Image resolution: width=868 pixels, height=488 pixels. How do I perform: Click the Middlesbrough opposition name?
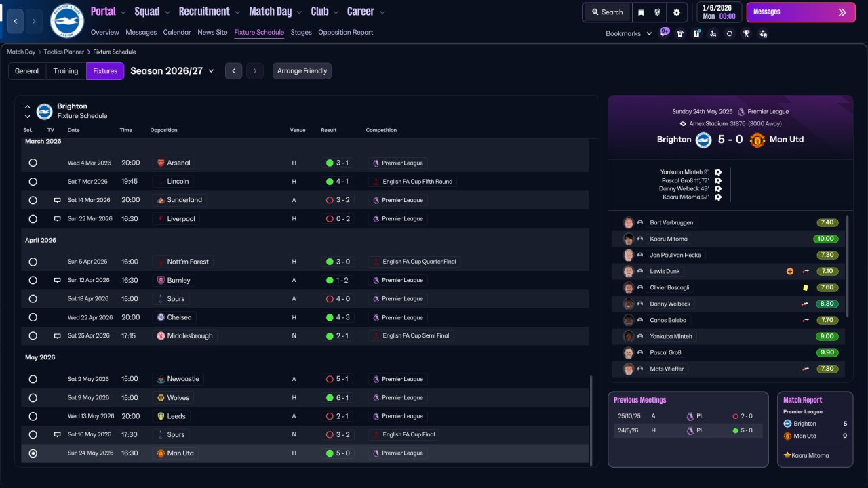coord(190,336)
